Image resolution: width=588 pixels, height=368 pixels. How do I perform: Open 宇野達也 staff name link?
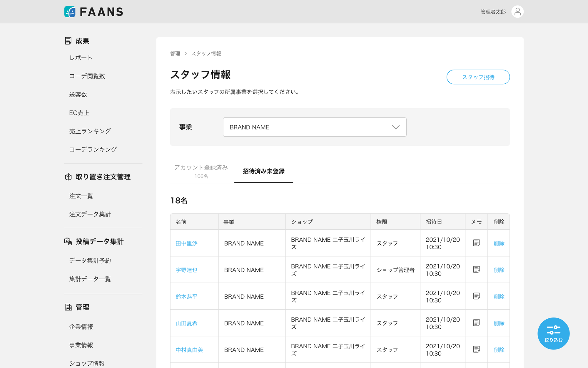tap(186, 270)
